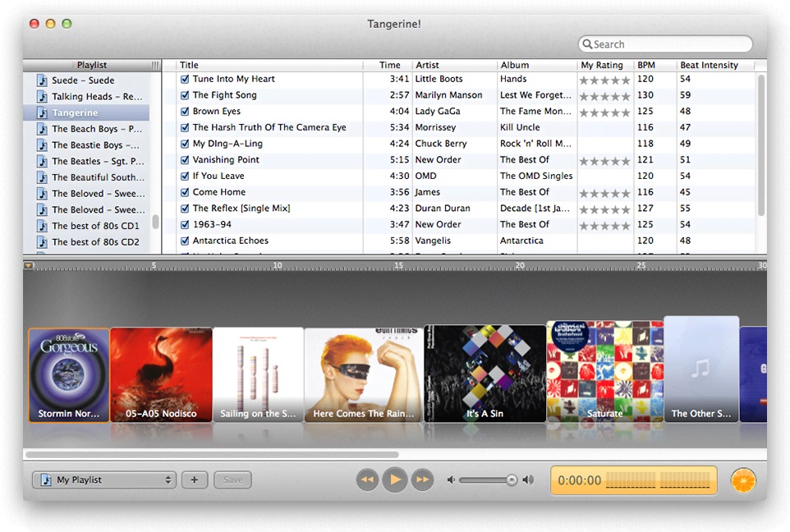Viewport: 790px width, 532px height.
Task: Click the Search input field
Action: [x=665, y=44]
